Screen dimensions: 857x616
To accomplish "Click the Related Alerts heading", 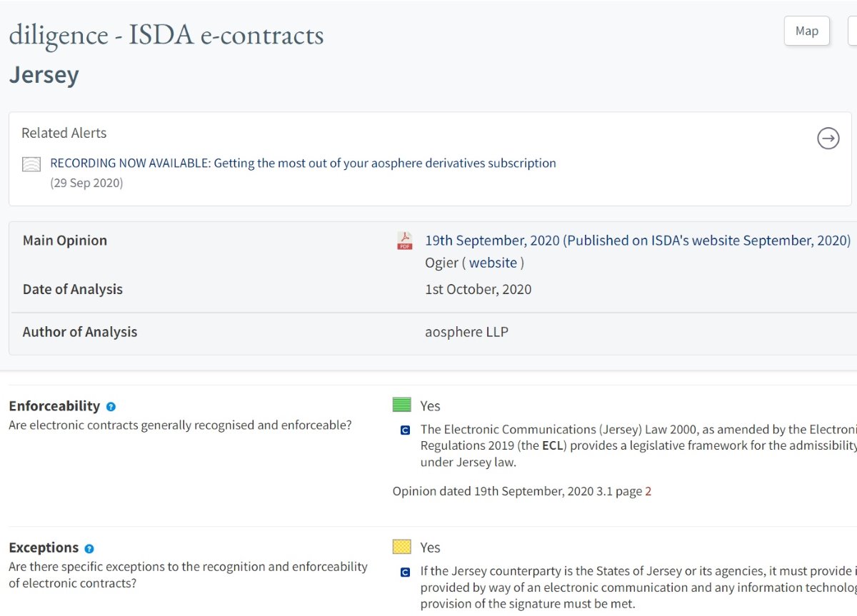I will (64, 133).
